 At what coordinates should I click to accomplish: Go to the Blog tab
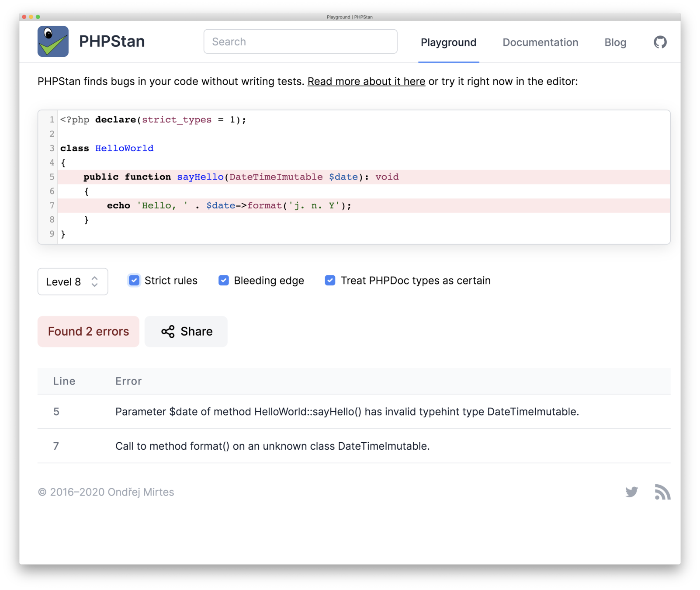(615, 42)
